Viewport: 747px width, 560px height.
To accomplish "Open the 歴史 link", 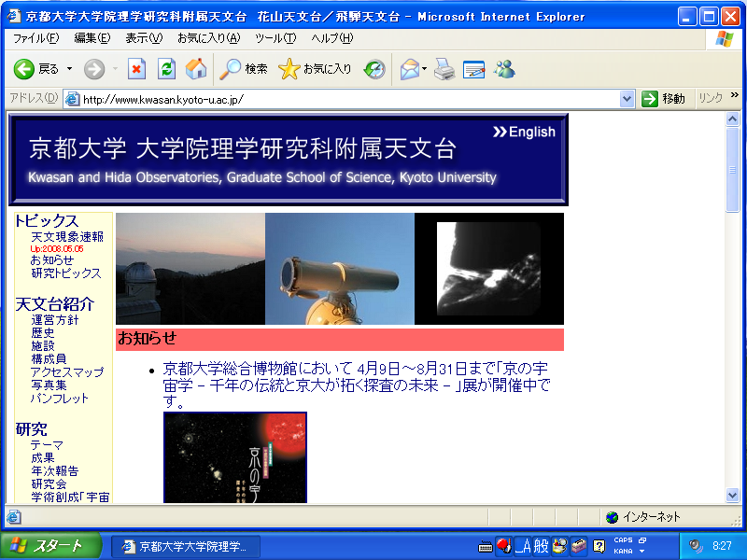I will 43,333.
